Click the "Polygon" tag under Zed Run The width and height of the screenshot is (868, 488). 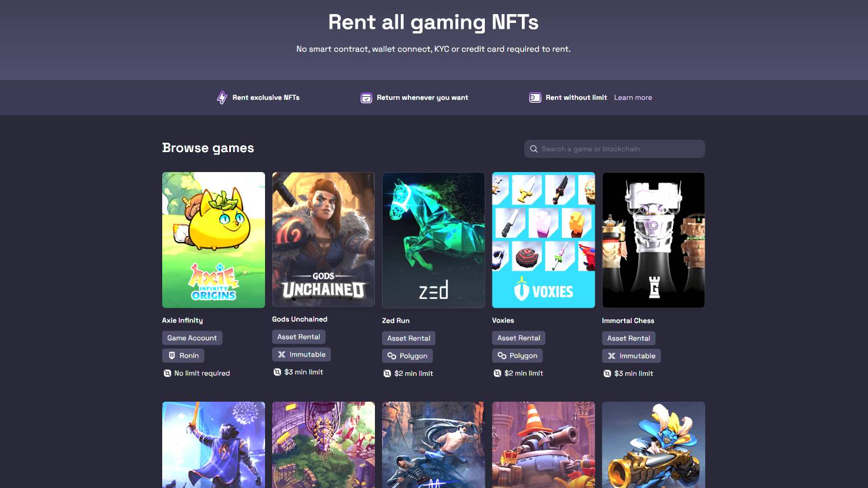point(407,356)
